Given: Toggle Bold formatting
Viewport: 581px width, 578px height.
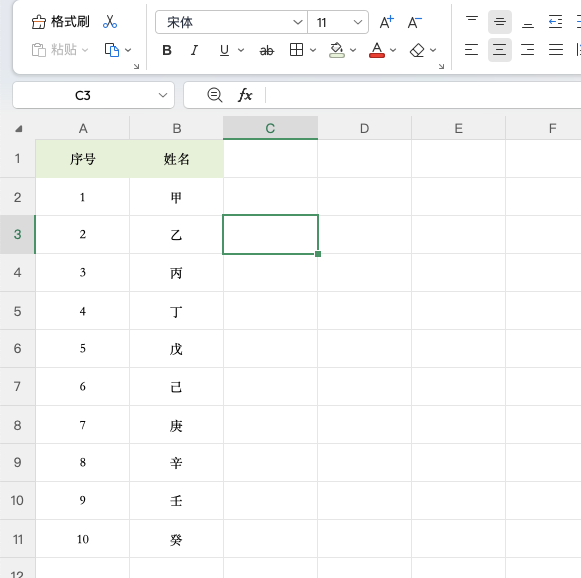Looking at the screenshot, I should (167, 50).
